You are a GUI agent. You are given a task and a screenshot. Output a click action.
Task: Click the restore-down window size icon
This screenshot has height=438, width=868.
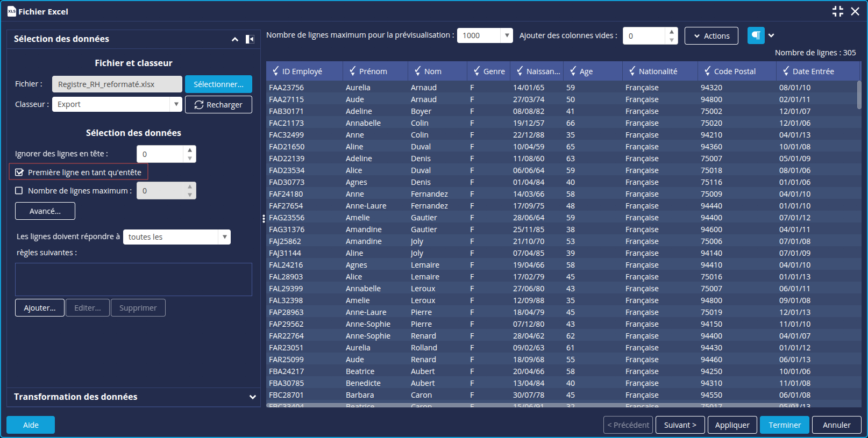837,11
